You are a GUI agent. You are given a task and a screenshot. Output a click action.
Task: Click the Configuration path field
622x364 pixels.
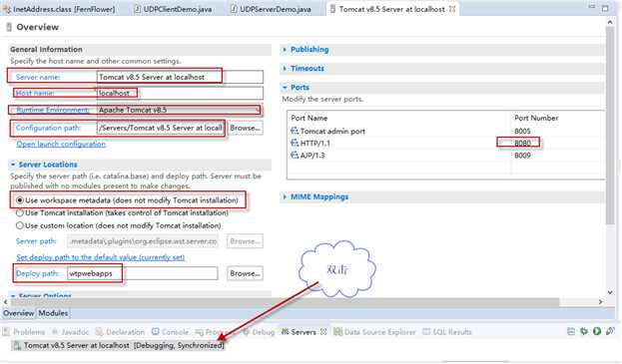[x=161, y=128]
